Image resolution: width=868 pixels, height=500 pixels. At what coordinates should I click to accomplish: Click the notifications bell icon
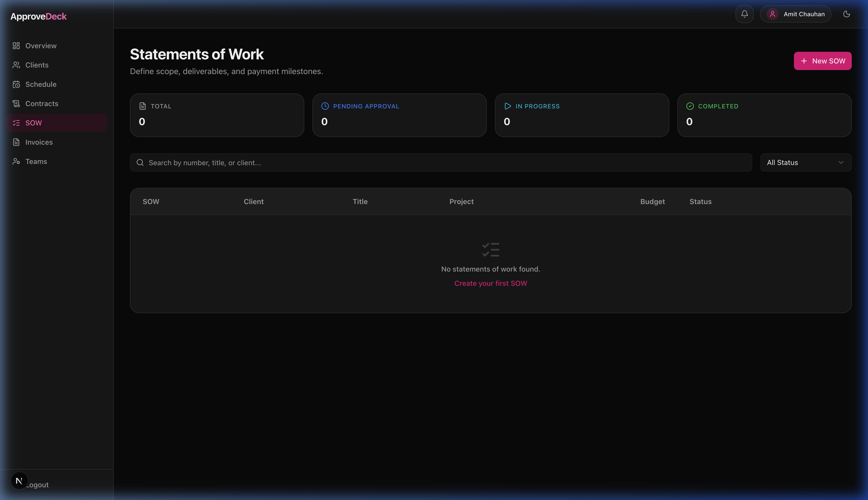point(744,14)
